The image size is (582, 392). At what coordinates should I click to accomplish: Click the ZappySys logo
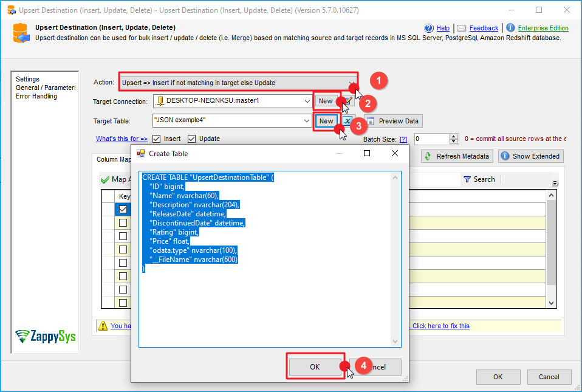coord(46,335)
